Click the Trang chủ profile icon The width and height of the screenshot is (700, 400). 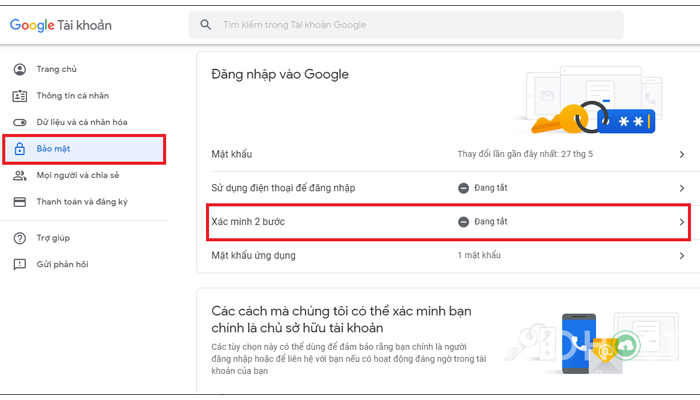tap(20, 69)
